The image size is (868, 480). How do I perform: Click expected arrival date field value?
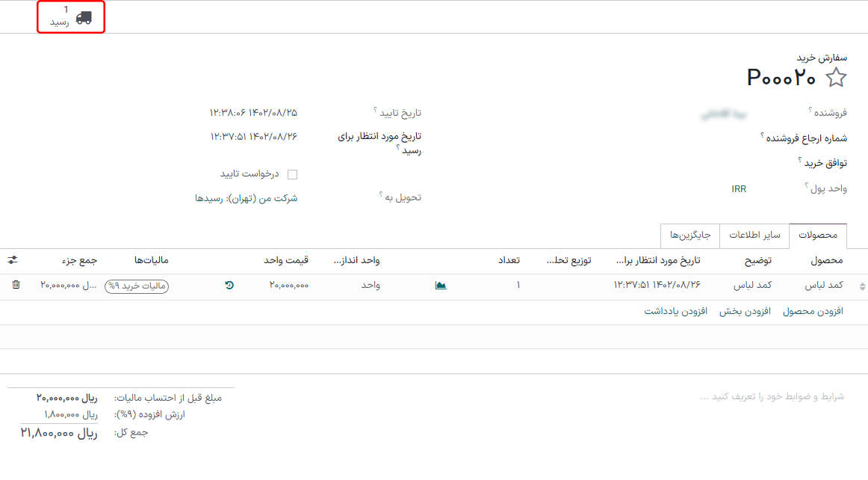[x=253, y=136]
